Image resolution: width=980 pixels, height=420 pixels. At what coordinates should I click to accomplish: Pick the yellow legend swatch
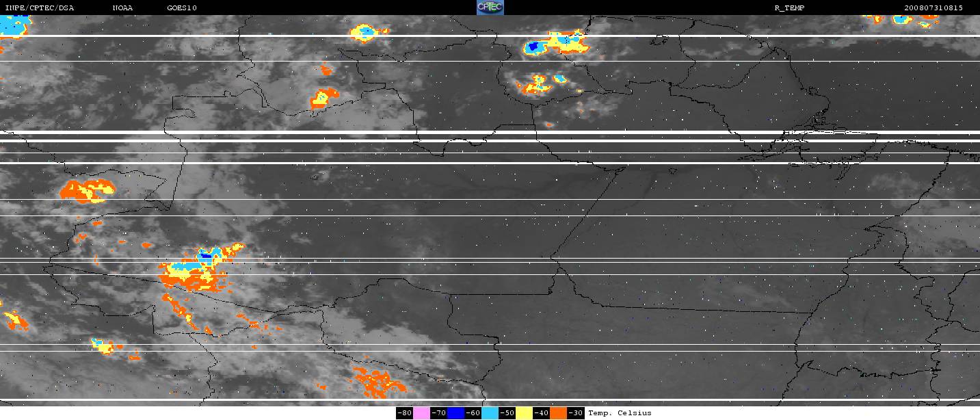(x=524, y=413)
